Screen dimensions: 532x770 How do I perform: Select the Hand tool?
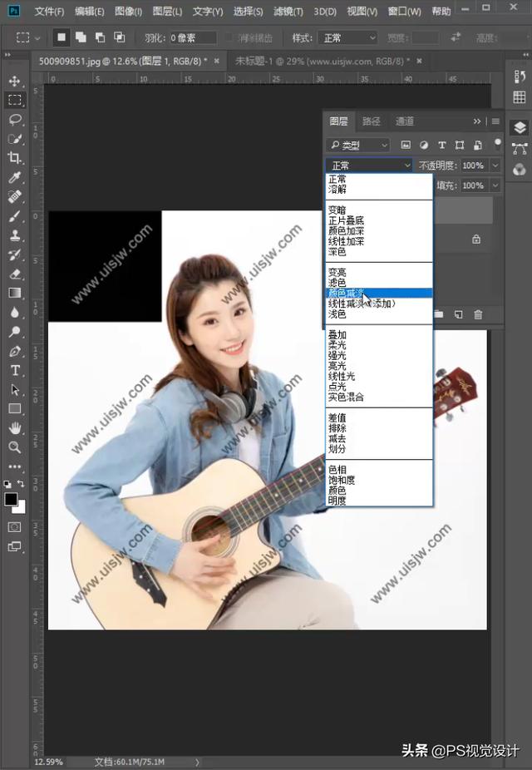point(15,427)
